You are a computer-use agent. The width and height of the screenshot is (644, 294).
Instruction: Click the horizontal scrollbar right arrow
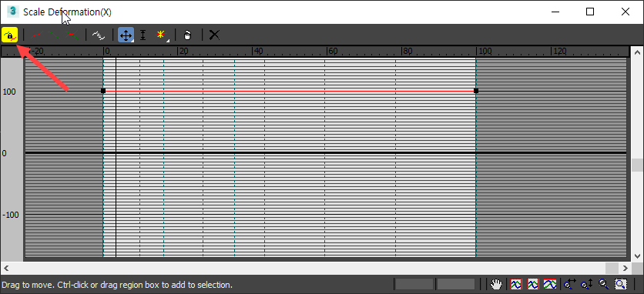point(626,268)
